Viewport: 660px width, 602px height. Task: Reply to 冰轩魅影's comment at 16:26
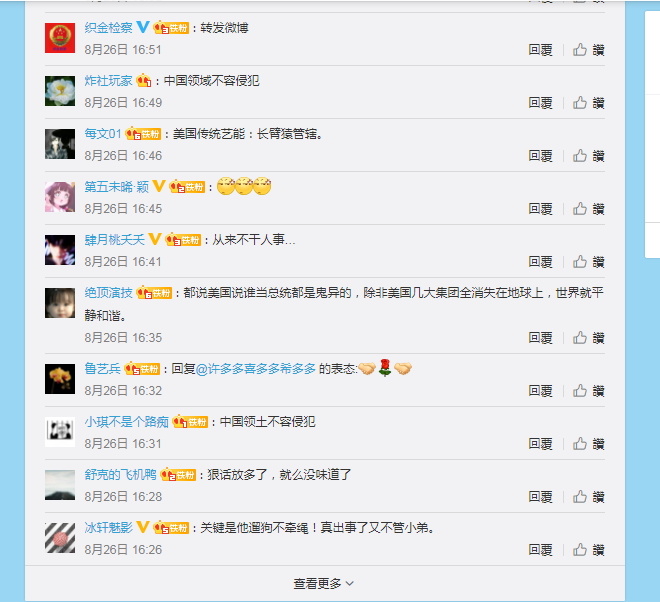(x=540, y=550)
